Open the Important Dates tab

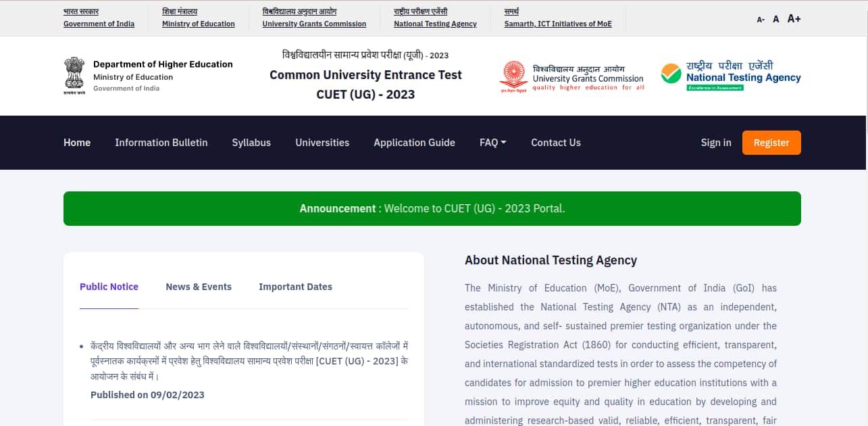(x=295, y=287)
